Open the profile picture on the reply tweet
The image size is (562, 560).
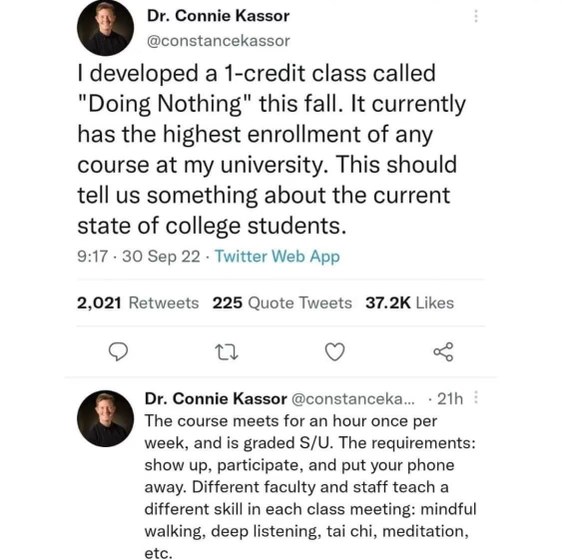(105, 418)
